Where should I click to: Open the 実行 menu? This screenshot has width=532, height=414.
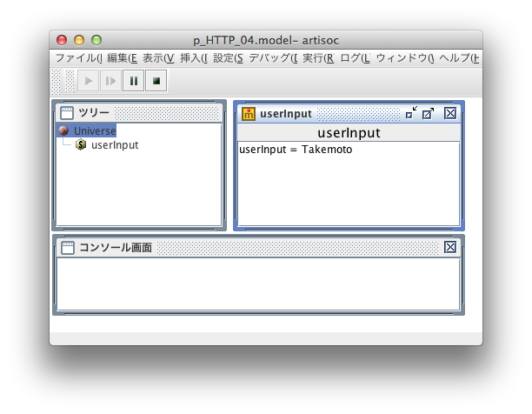point(317,58)
